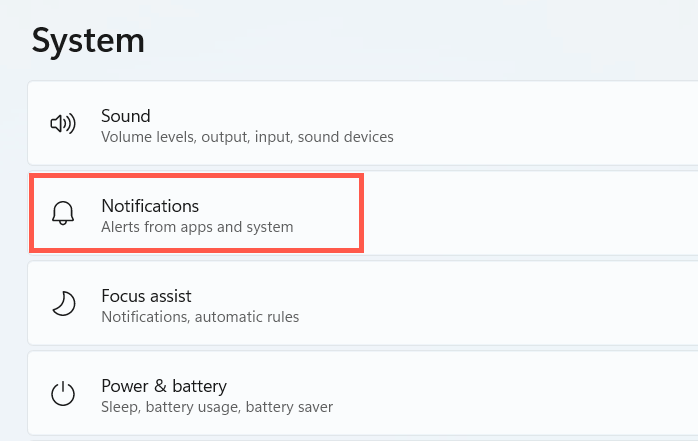This screenshot has height=441, width=698.
Task: Click the speaker icon for Sound
Action: pos(63,124)
